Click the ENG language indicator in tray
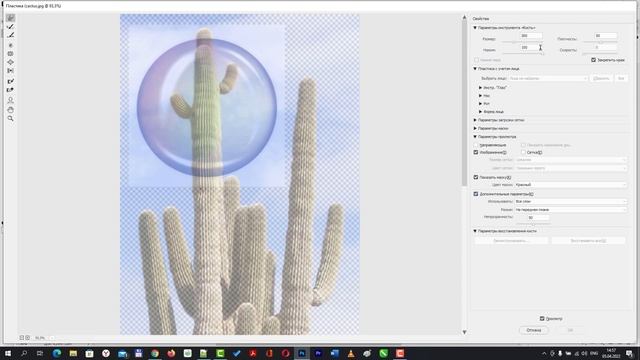The width and height of the screenshot is (640, 360). [x=594, y=353]
